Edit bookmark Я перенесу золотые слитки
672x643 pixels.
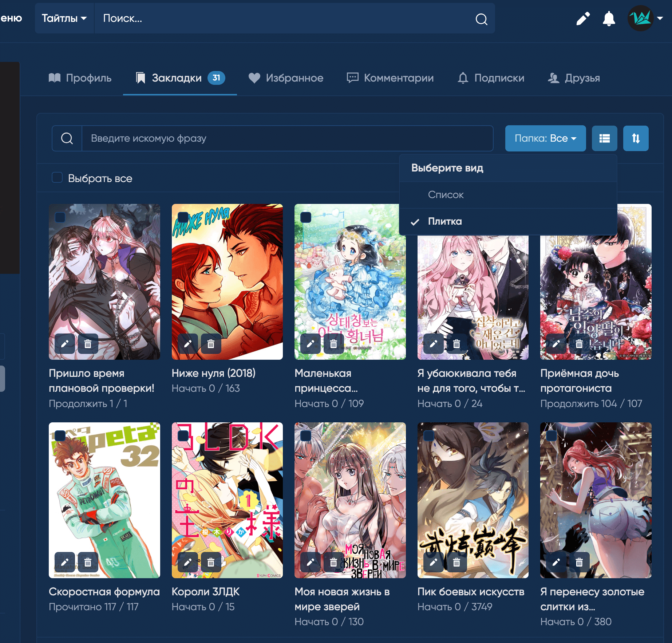(556, 562)
